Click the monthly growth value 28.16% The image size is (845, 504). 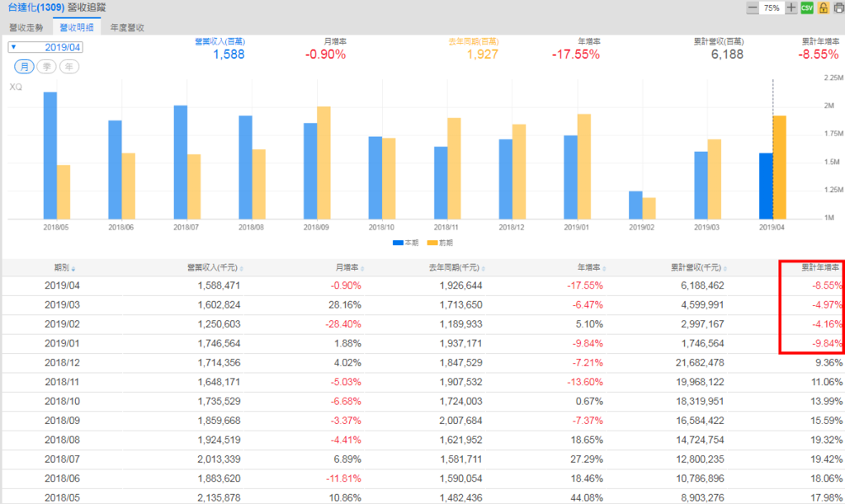pyautogui.click(x=345, y=304)
